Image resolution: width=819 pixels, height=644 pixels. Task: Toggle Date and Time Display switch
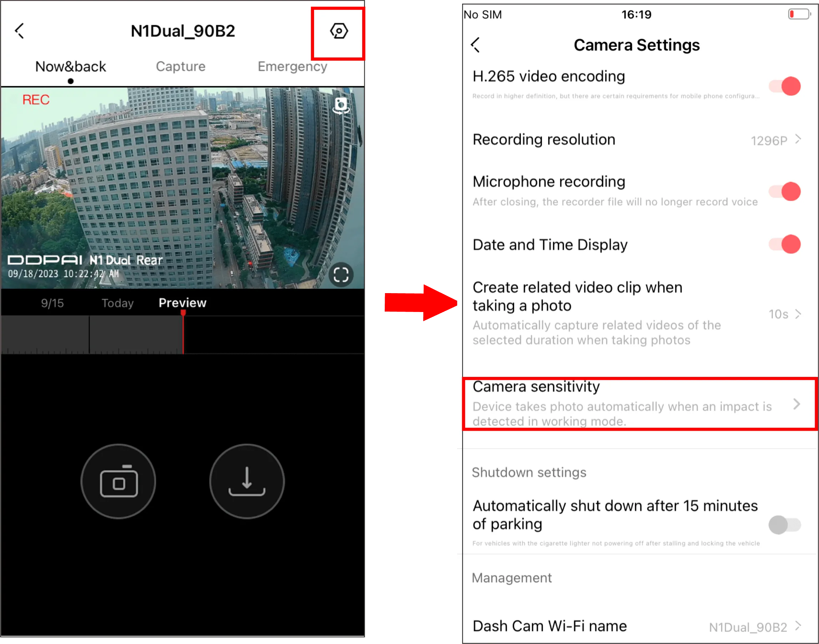point(785,244)
